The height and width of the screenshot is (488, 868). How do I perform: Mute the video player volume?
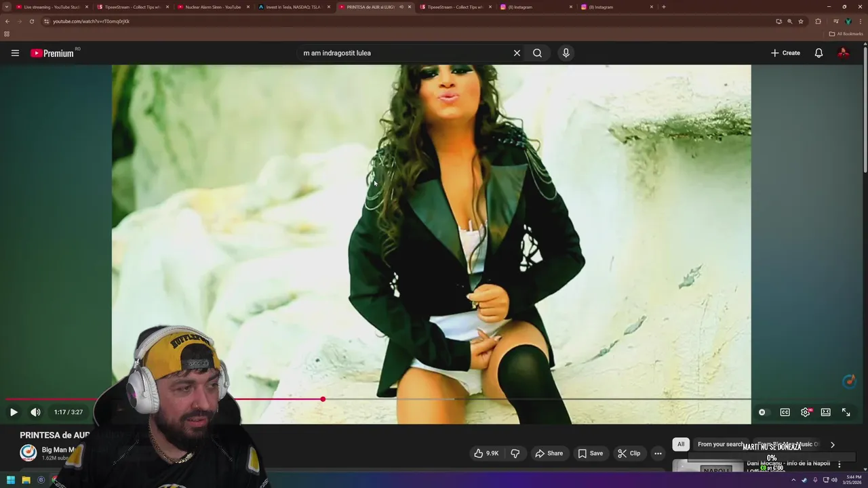pos(35,412)
